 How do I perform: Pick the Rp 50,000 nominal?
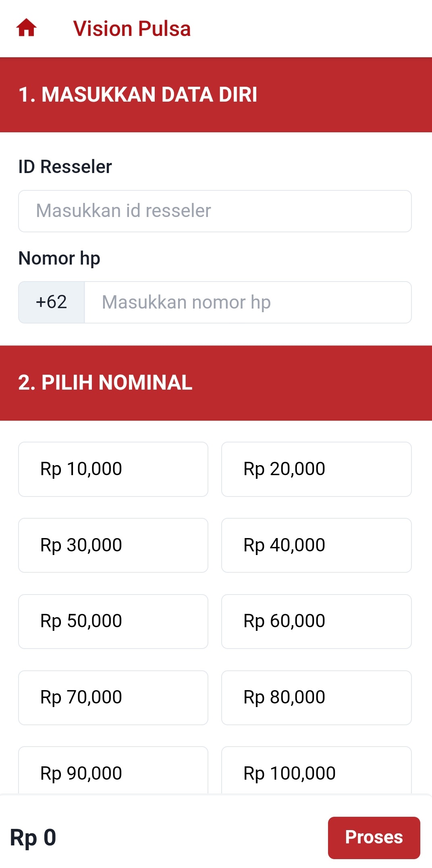click(113, 621)
